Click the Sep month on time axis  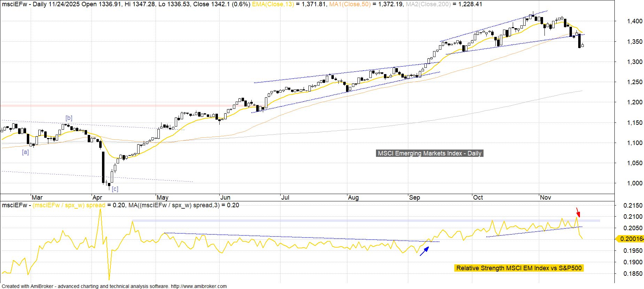point(414,198)
